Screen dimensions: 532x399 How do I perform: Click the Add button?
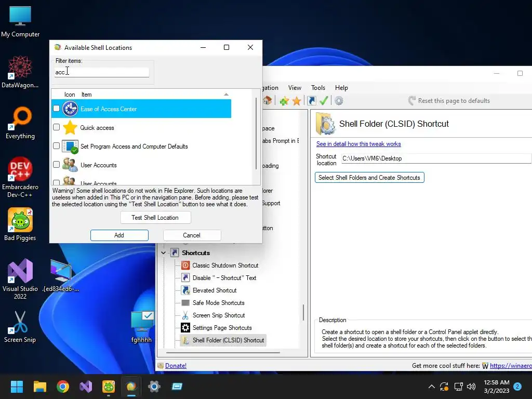pyautogui.click(x=119, y=235)
